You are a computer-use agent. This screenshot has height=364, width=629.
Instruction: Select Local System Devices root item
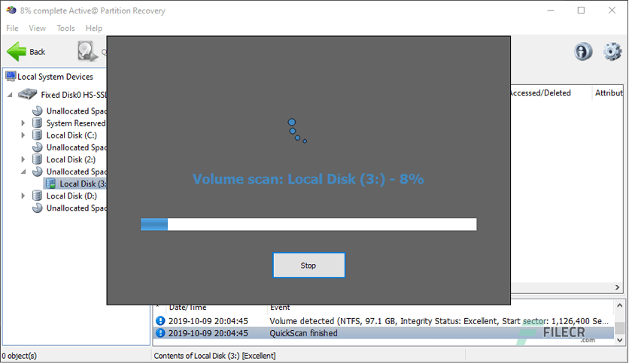(x=55, y=77)
